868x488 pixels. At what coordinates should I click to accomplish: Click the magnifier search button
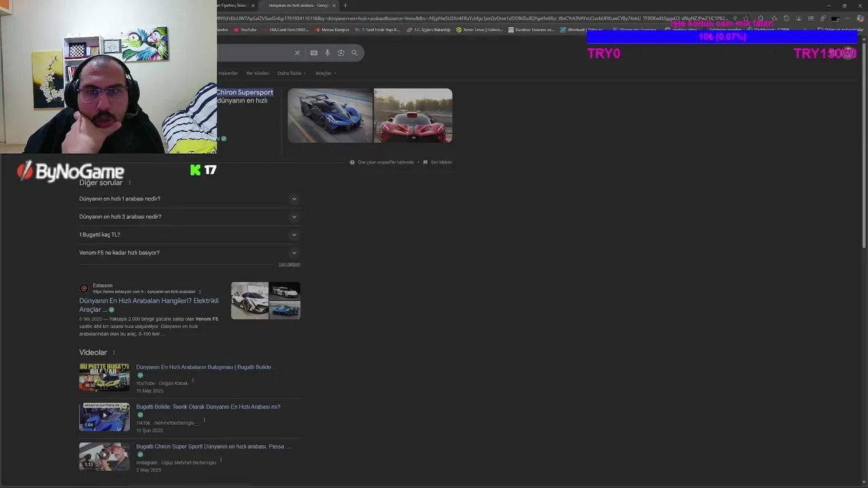354,53
